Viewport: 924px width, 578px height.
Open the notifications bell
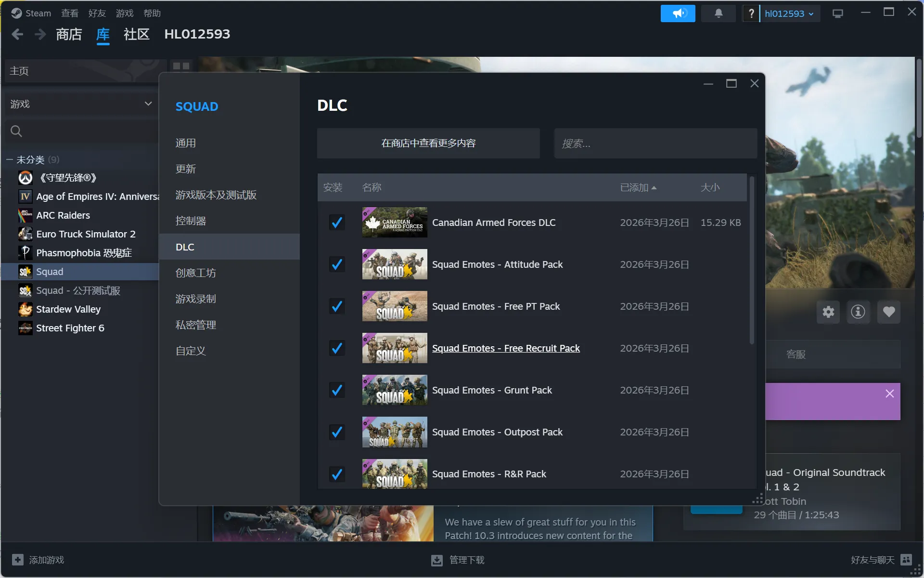718,13
